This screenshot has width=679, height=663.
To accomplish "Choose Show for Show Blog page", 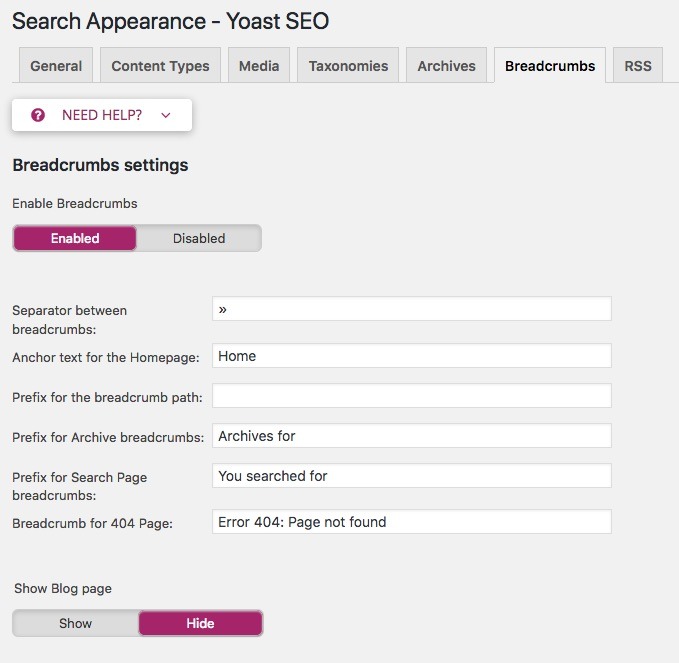I will tap(75, 623).
